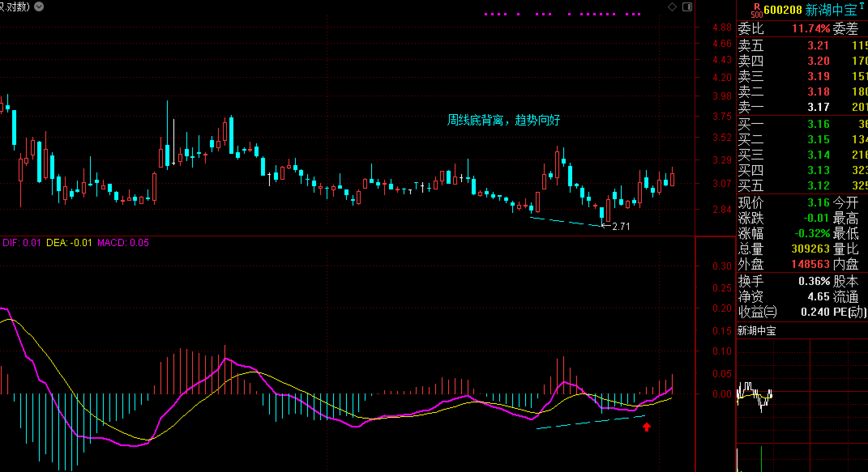The width and height of the screenshot is (868, 472).
Task: Click the 涨幅 value -0.32%
Action: coord(812,234)
